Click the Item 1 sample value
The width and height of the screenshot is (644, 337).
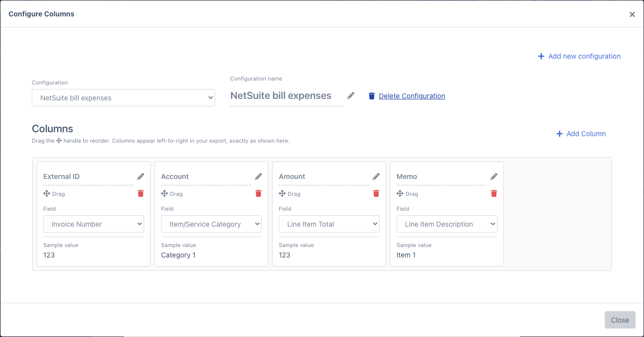pos(406,255)
